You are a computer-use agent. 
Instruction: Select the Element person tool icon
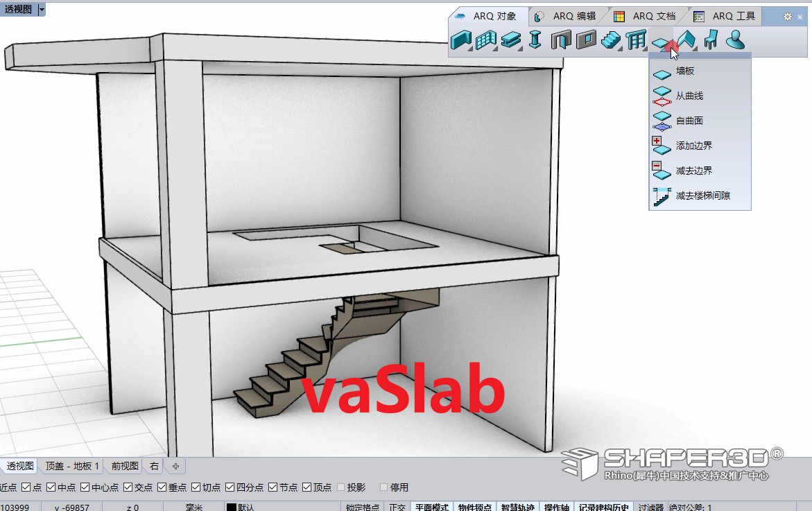tap(735, 40)
